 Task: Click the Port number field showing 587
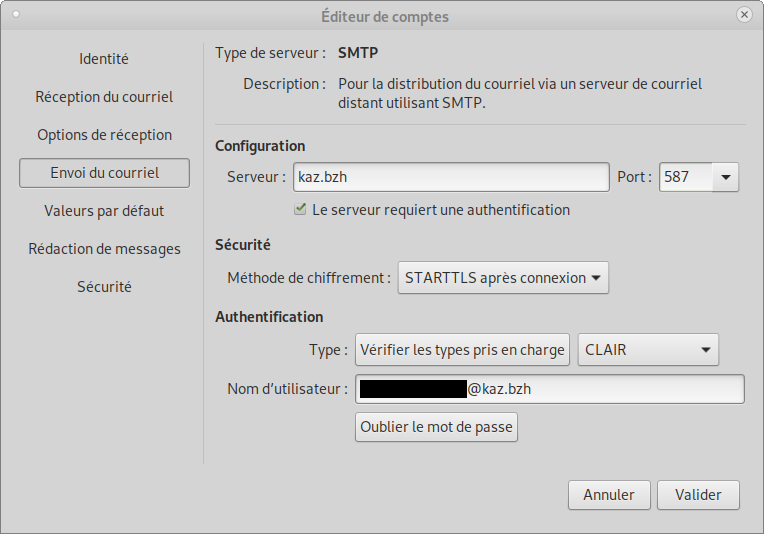684,177
